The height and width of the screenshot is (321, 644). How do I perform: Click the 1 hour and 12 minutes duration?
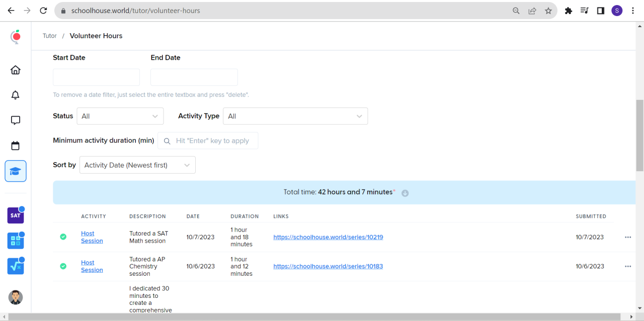(x=242, y=266)
